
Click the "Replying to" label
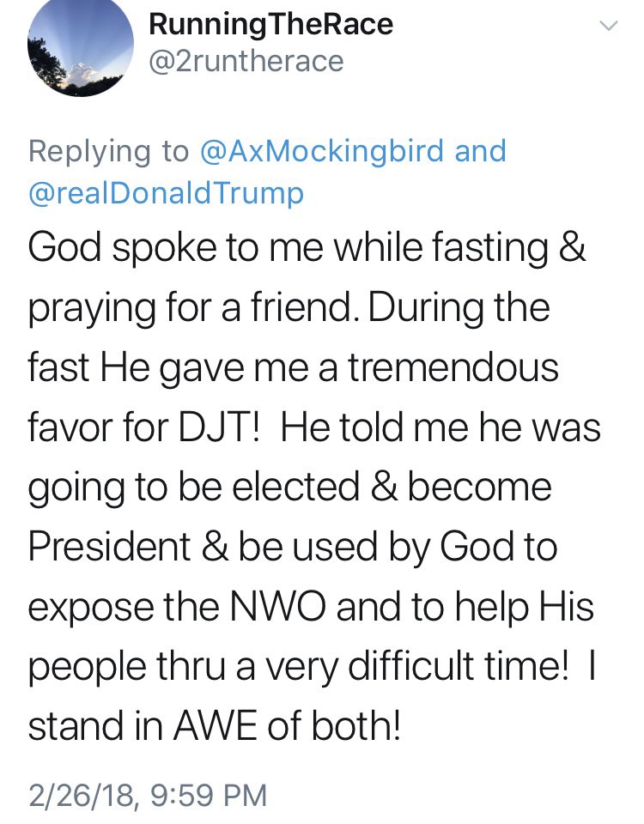tap(108, 151)
